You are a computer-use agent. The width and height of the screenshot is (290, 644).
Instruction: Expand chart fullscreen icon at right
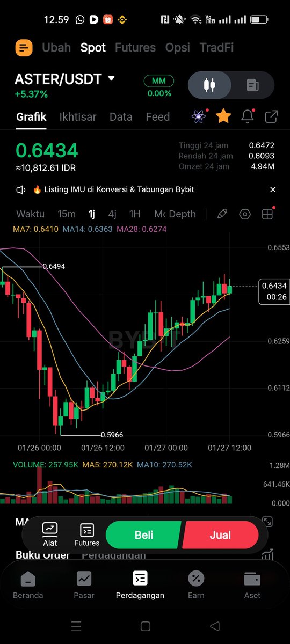[267, 522]
